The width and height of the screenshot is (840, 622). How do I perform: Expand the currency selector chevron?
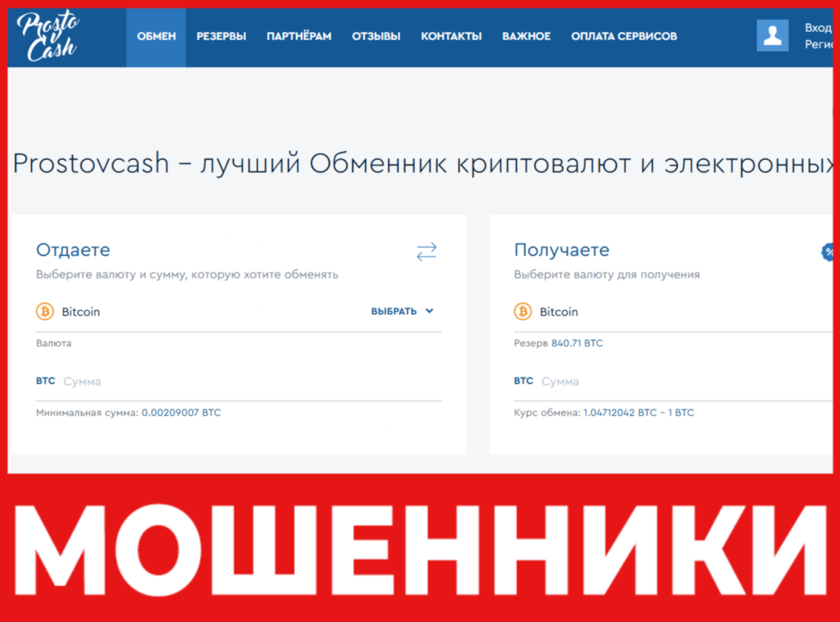430,311
